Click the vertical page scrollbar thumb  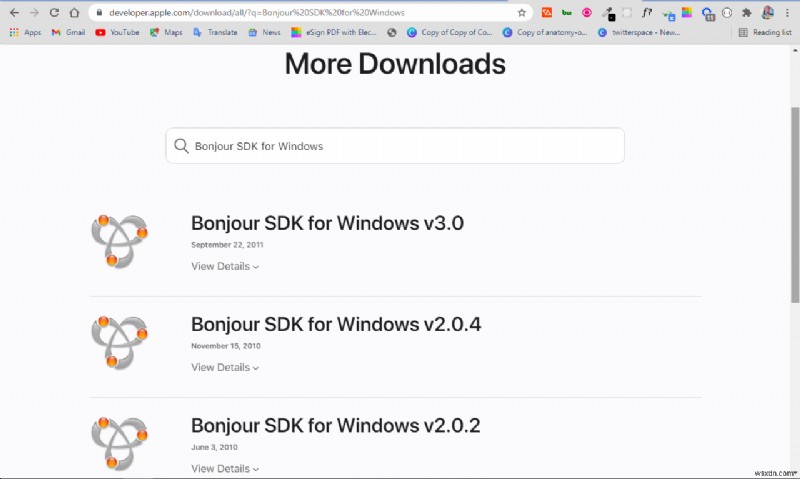(795, 205)
